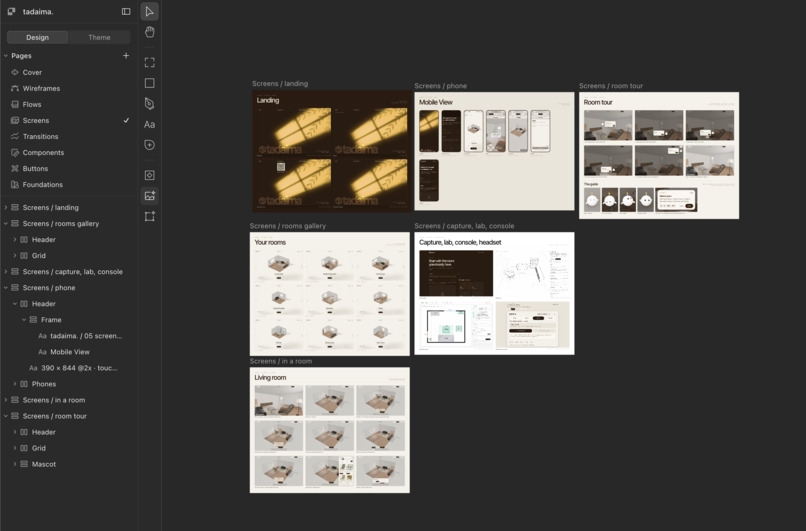
Task: Select the Phones layer
Action: (44, 384)
